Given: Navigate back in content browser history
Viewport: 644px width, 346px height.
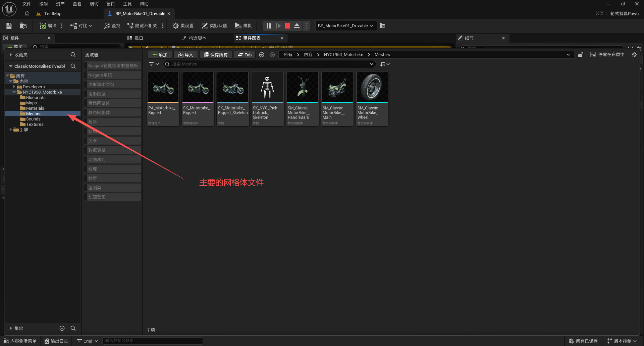Looking at the screenshot, I should [262, 55].
